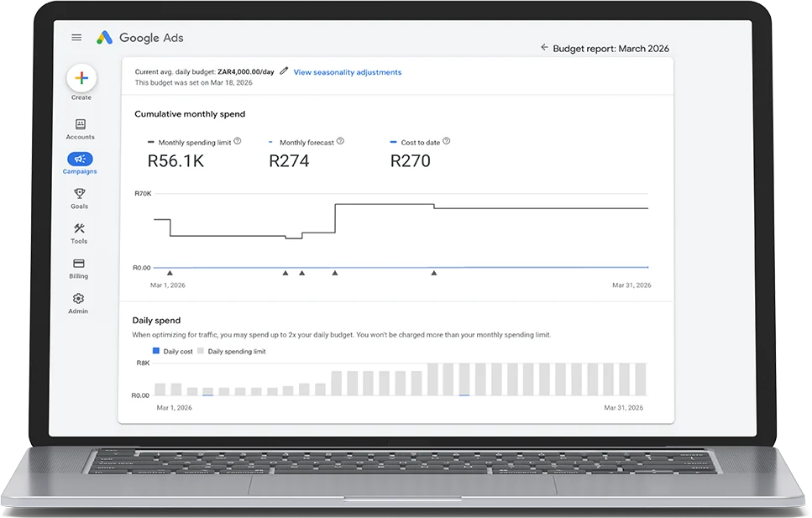Open the Accounts section
The height and width of the screenshot is (518, 812).
click(81, 128)
